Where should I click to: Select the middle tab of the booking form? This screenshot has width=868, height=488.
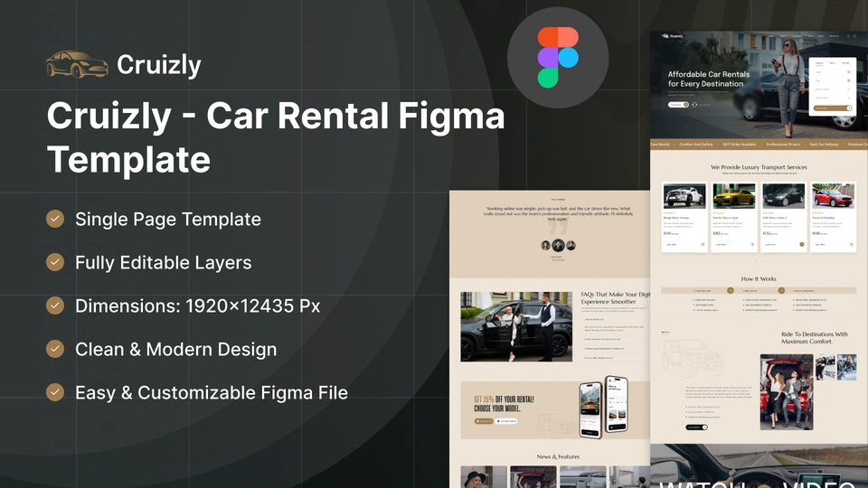833,63
